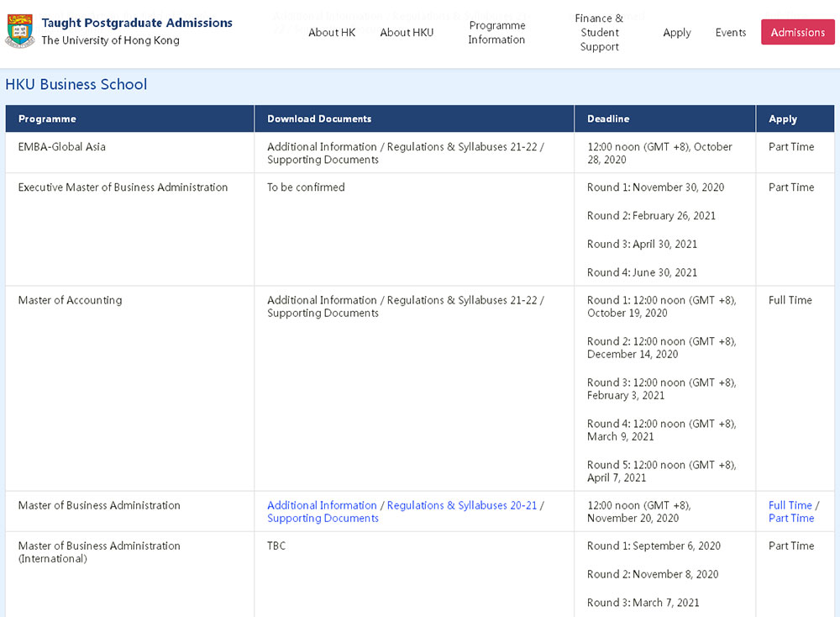Image resolution: width=840 pixels, height=617 pixels.
Task: Click Master of Business Administration (International) name
Action: (99, 552)
